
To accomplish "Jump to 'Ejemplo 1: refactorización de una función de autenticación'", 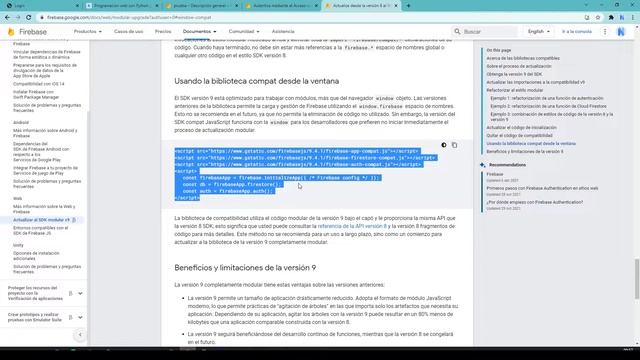I will pyautogui.click(x=547, y=98).
